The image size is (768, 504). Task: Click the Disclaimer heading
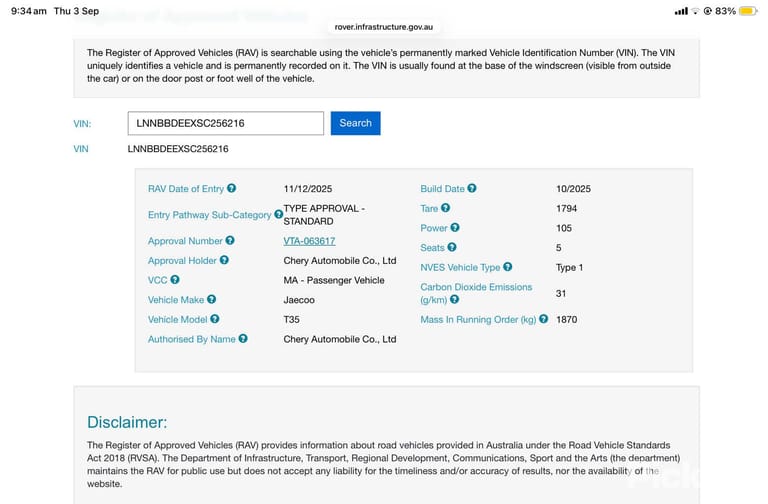tap(127, 422)
